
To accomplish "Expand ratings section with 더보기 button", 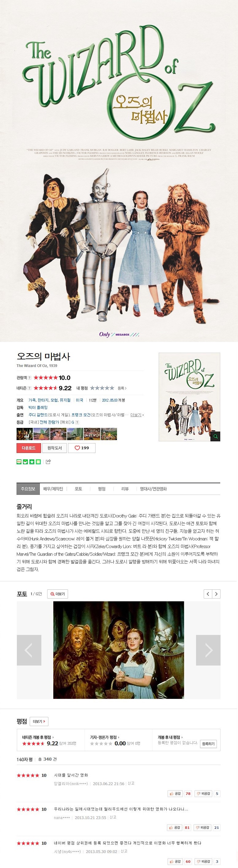I will (x=39, y=721).
